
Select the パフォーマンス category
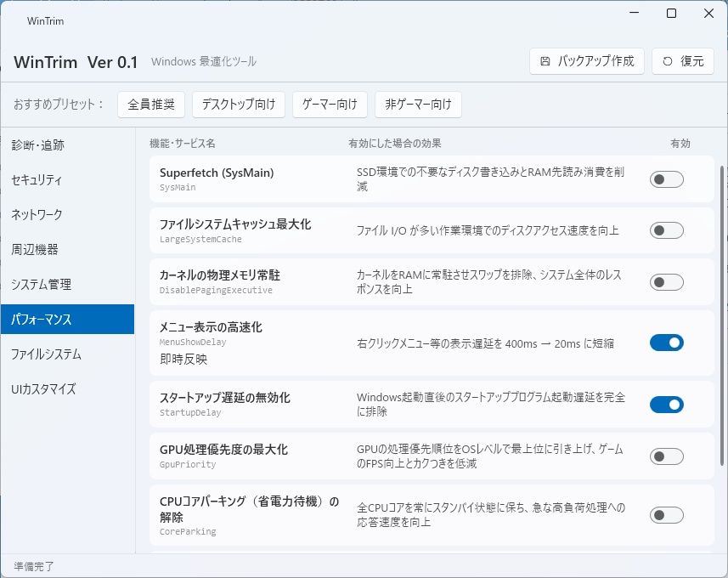tap(67, 320)
